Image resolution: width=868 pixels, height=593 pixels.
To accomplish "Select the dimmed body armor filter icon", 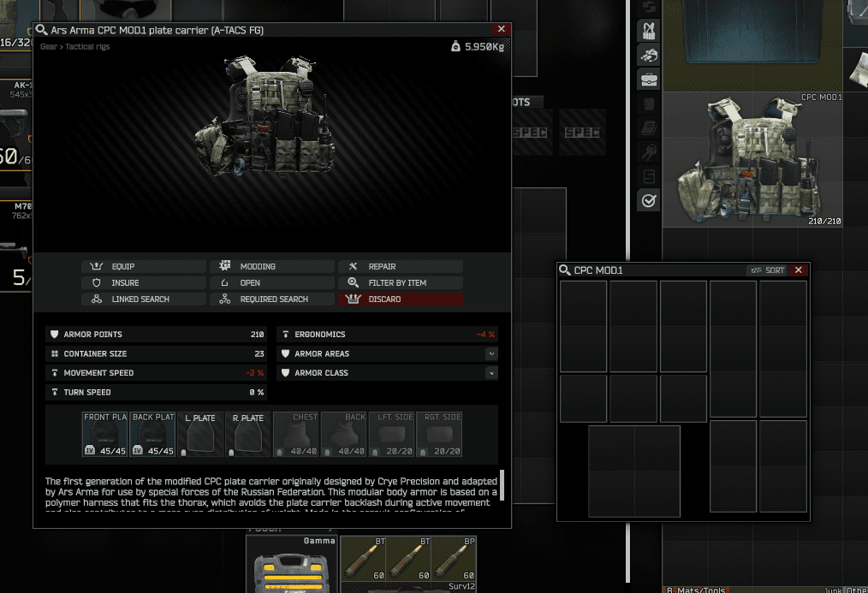I will point(649,104).
